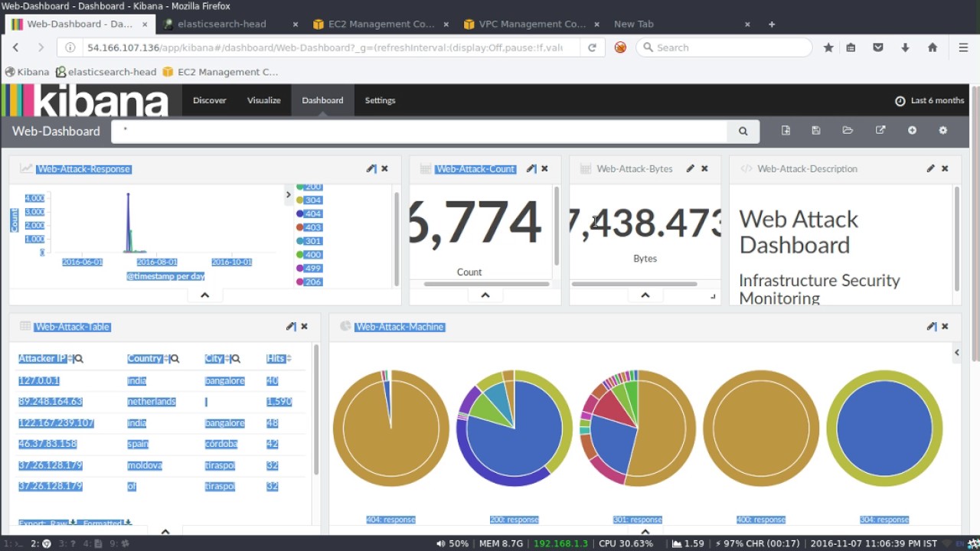Image resolution: width=980 pixels, height=551 pixels.
Task: Edit the Web-Attack-Table panel (pencil)
Action: click(291, 326)
